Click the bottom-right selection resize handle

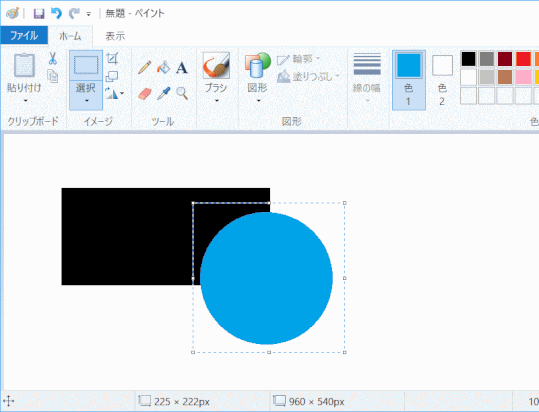pos(345,352)
